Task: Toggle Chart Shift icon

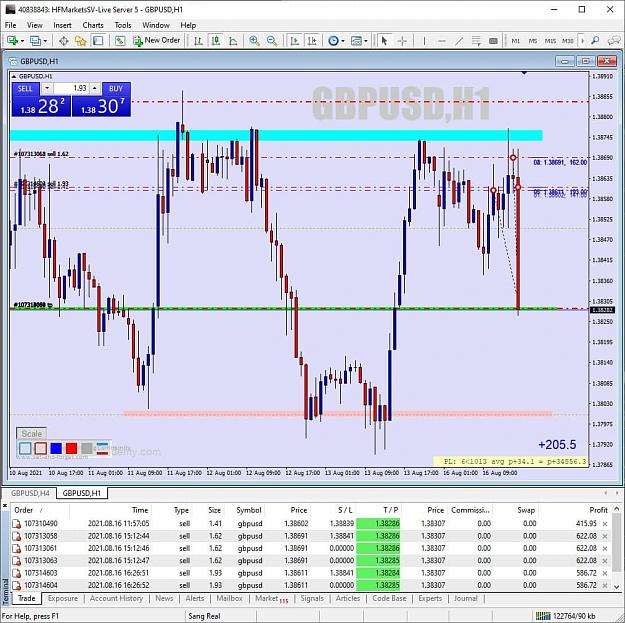Action: [x=312, y=41]
